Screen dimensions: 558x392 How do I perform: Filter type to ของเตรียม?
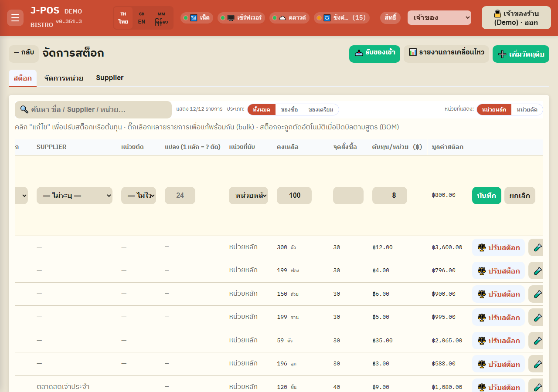[x=321, y=109]
